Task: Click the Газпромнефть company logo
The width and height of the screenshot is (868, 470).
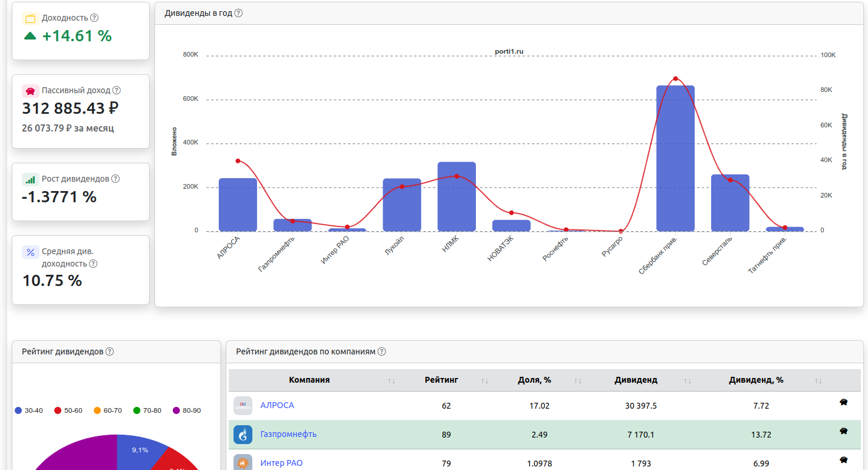Action: pyautogui.click(x=243, y=435)
